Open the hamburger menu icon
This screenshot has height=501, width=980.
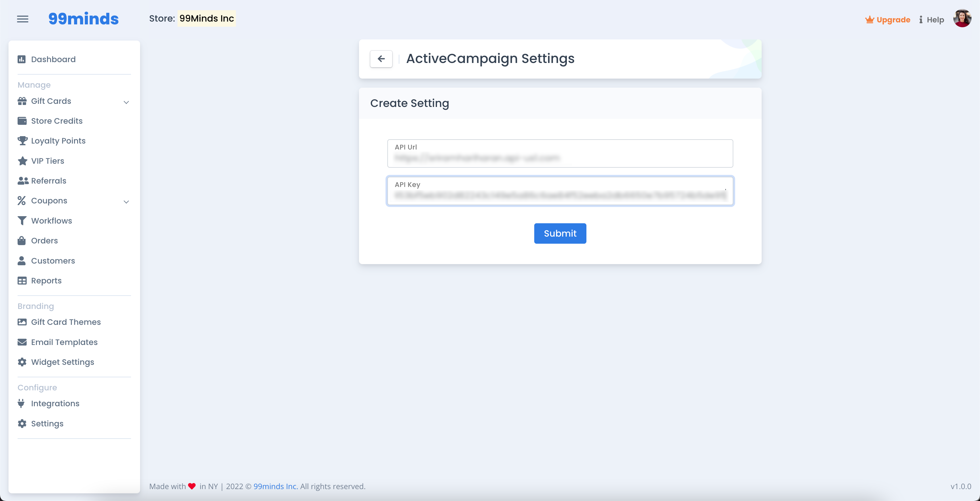(23, 19)
